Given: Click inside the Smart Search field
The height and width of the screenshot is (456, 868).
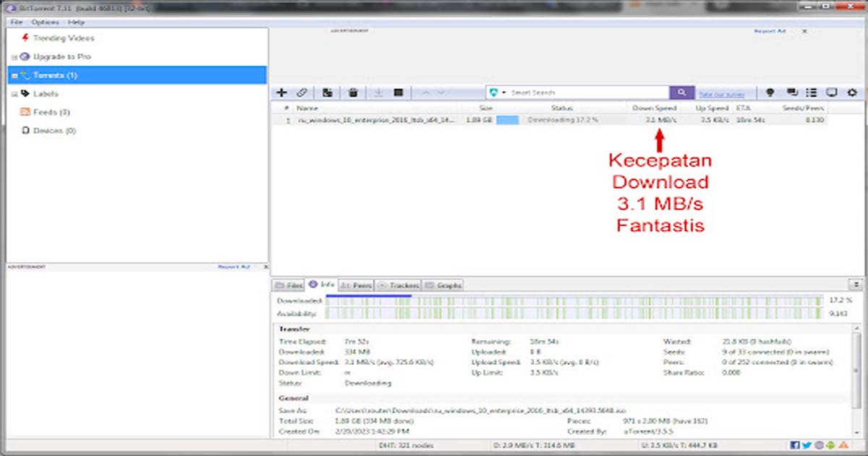Looking at the screenshot, I should click(579, 92).
